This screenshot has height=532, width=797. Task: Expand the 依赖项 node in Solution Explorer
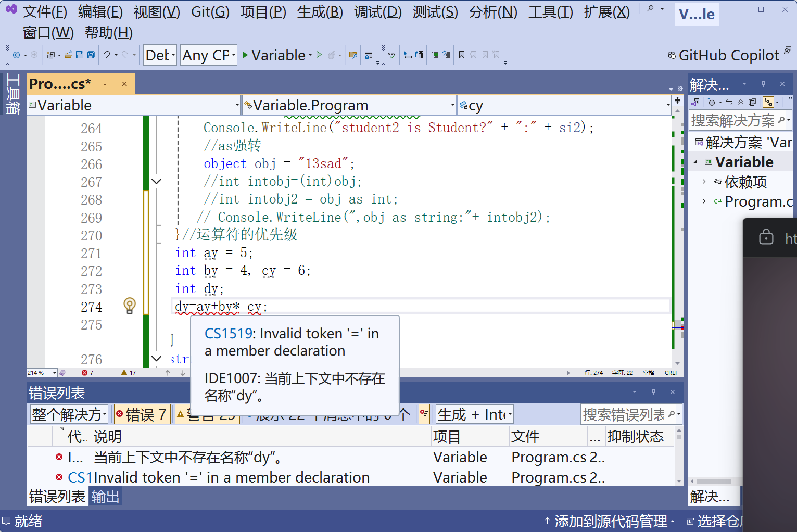[x=704, y=182]
